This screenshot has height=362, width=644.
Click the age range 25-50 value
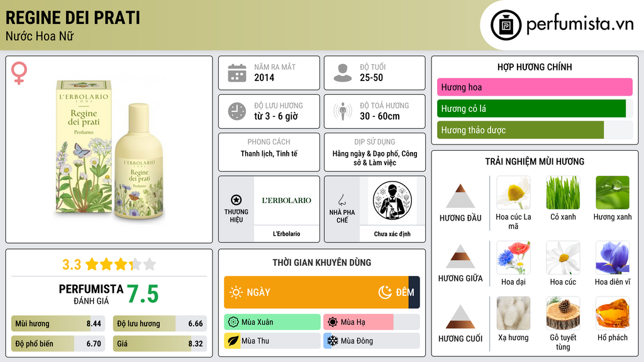pyautogui.click(x=371, y=77)
